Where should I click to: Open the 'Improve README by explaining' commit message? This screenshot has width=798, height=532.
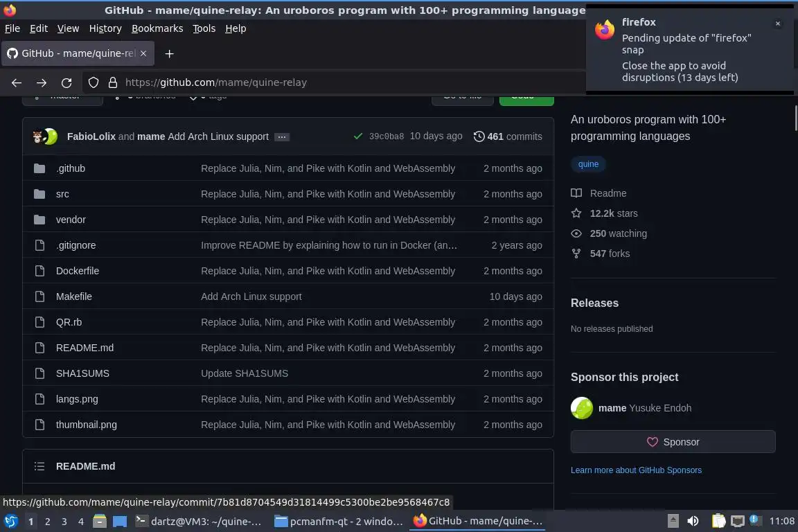pos(329,245)
